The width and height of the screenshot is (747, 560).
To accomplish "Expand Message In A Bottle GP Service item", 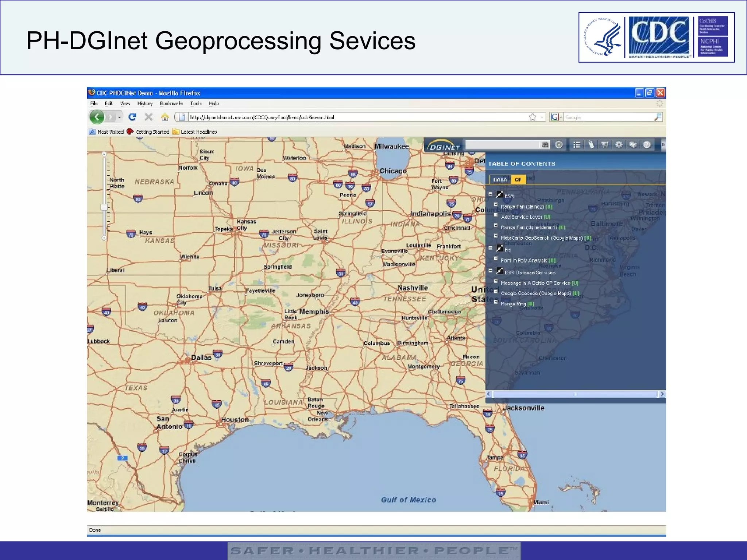I will point(496,281).
